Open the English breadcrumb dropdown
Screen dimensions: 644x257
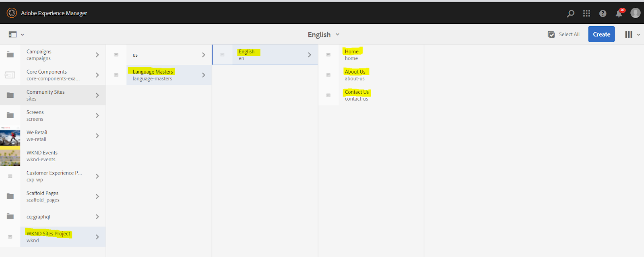(x=324, y=35)
